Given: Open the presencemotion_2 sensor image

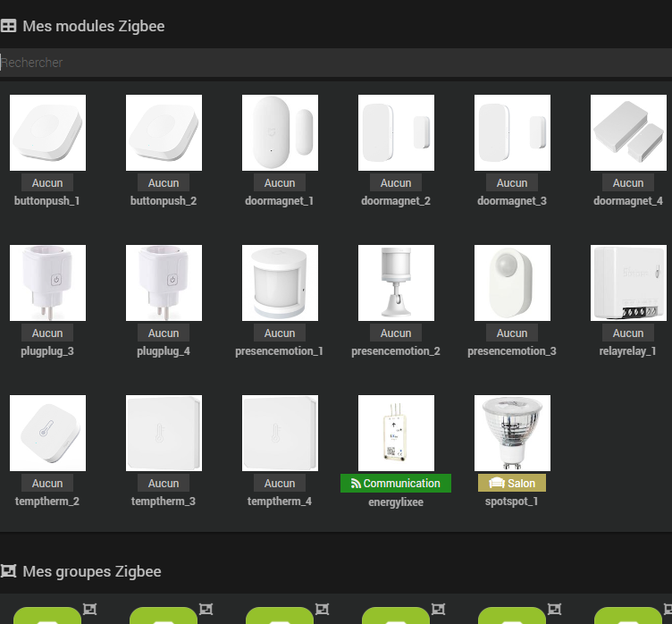Looking at the screenshot, I should click(x=396, y=282).
